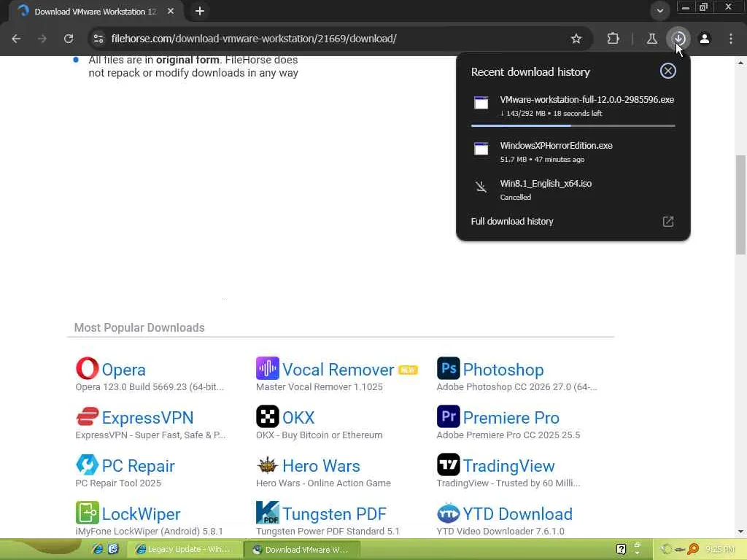This screenshot has width=747, height=560.
Task: Open Chrome Labs flask icon
Action: [x=651, y=39]
